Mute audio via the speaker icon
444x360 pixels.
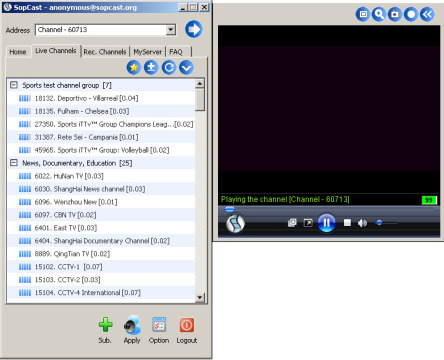coord(362,223)
